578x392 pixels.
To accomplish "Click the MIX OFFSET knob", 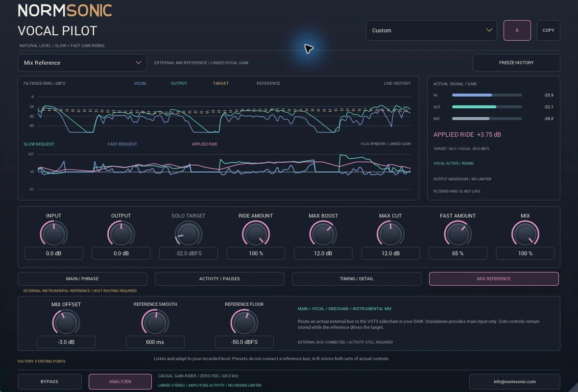I will 66,322.
